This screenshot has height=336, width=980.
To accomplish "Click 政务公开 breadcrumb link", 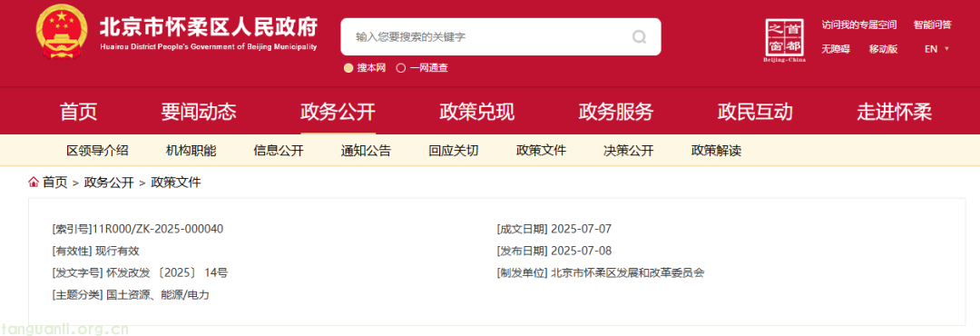I will [x=110, y=183].
